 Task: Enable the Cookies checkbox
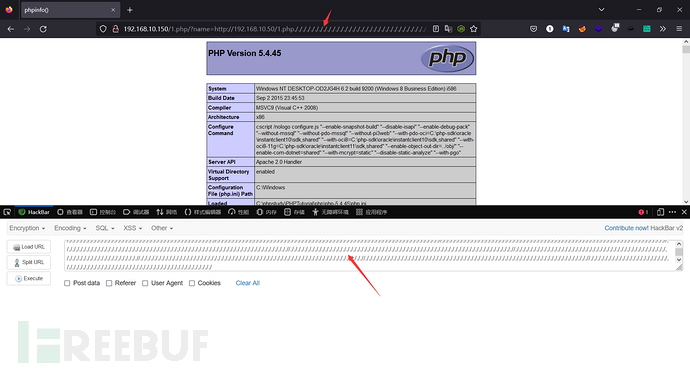[192, 283]
